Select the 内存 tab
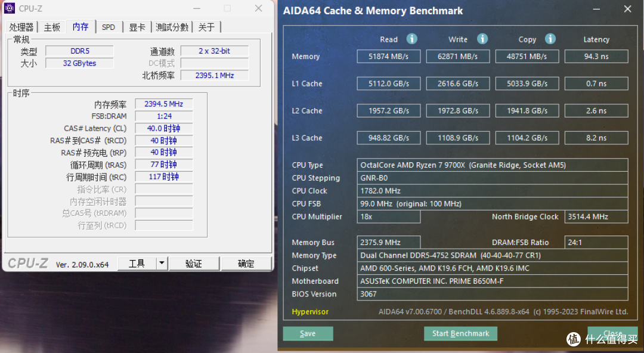 (80, 27)
